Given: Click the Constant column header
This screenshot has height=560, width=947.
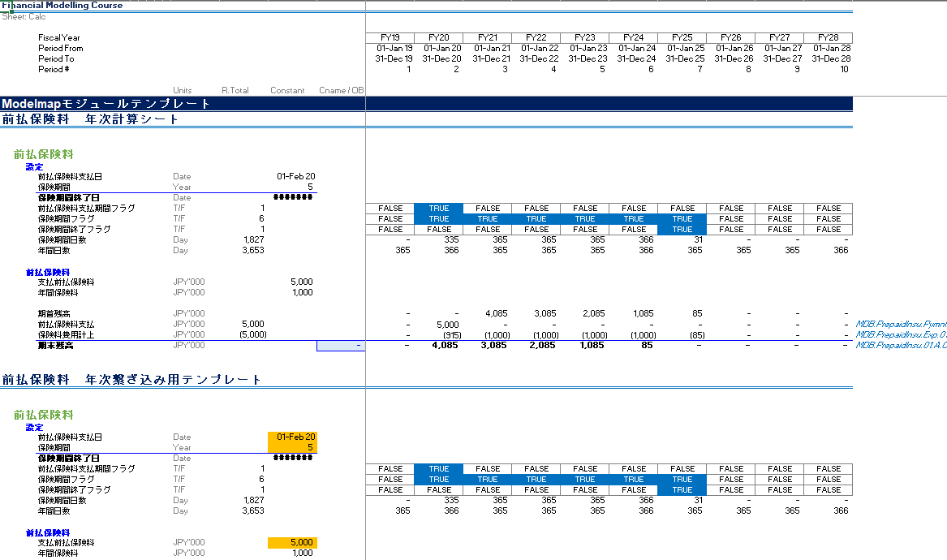Looking at the screenshot, I should click(x=287, y=91).
